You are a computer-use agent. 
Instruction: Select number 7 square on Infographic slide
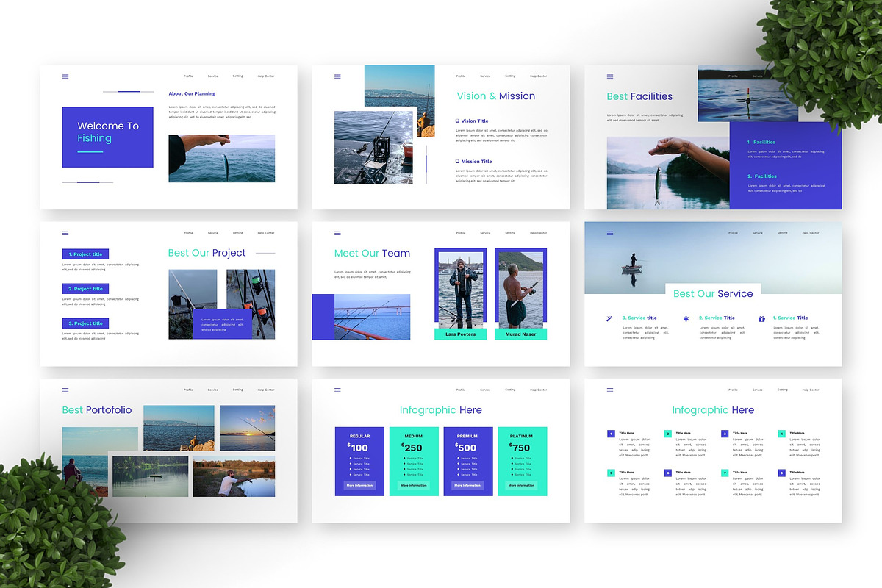coord(725,473)
